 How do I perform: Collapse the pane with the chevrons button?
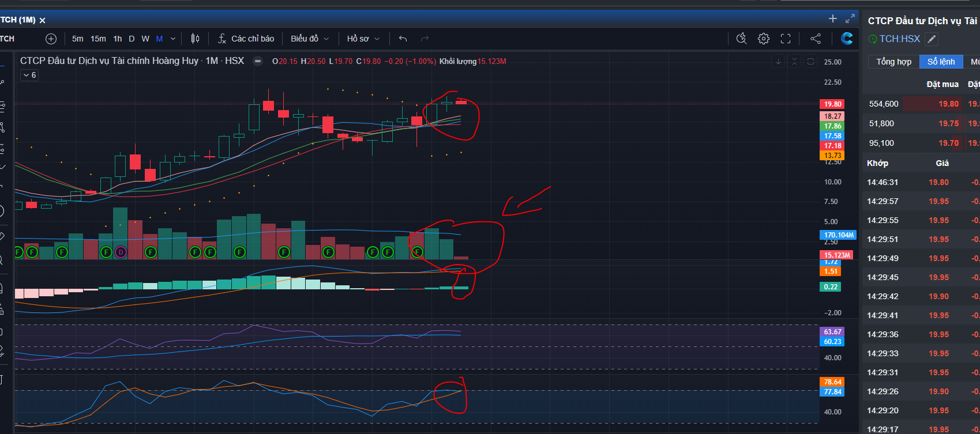click(x=794, y=61)
